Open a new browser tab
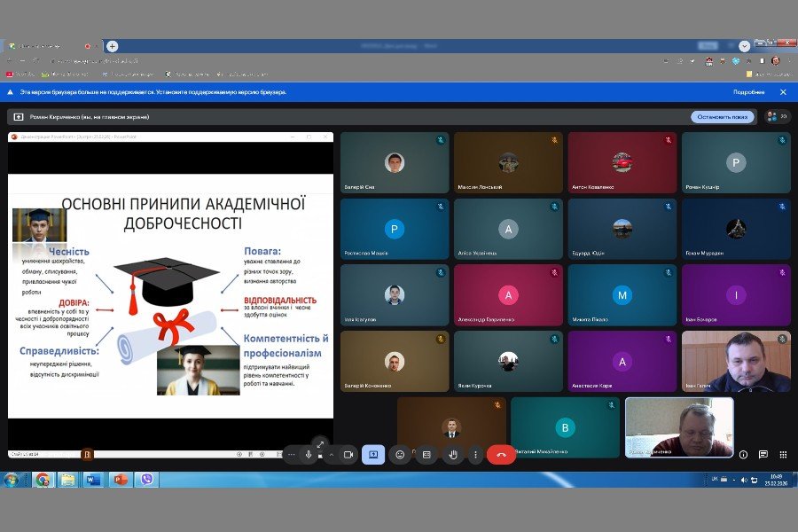Viewport: 798px width, 532px height. (x=113, y=46)
